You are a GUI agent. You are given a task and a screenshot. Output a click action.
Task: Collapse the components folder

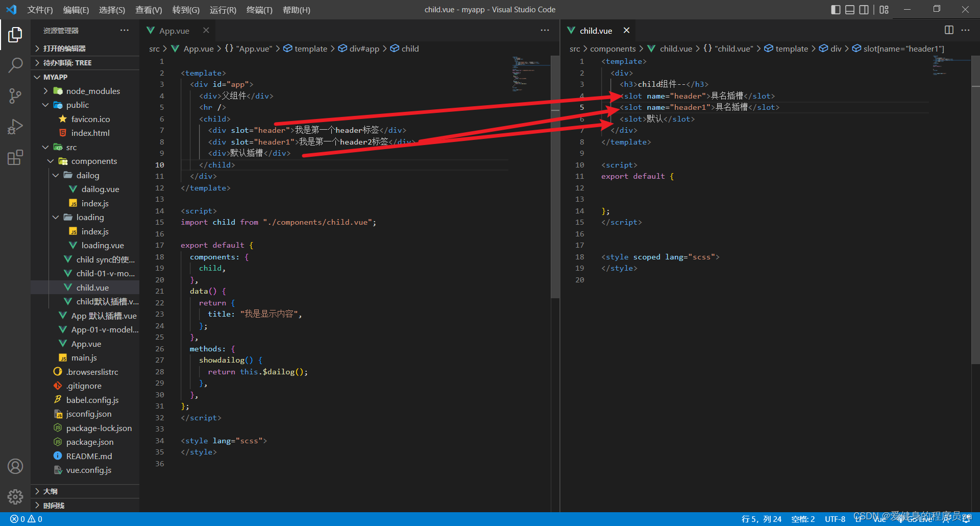(85, 161)
